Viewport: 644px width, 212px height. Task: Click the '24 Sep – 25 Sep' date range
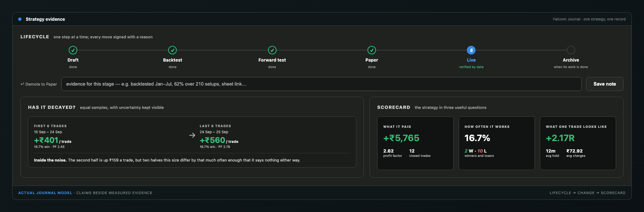coord(214,132)
